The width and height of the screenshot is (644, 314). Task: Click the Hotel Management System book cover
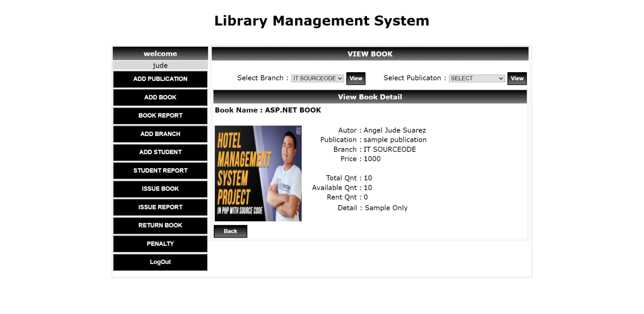(258, 173)
